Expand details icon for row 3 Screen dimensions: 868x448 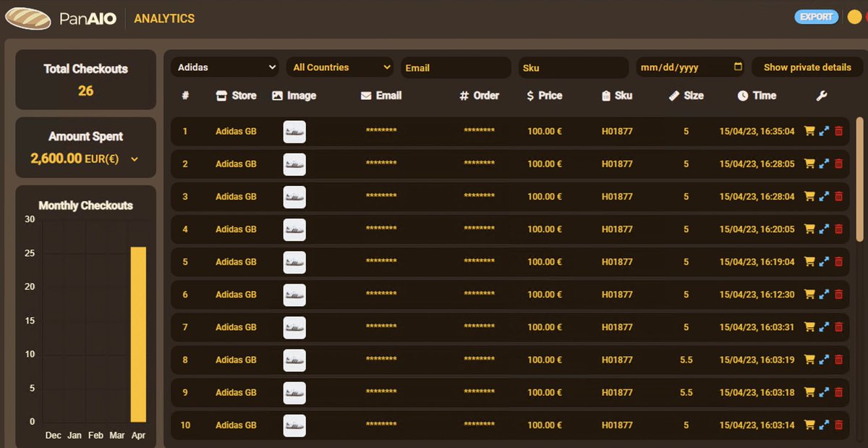click(x=824, y=196)
